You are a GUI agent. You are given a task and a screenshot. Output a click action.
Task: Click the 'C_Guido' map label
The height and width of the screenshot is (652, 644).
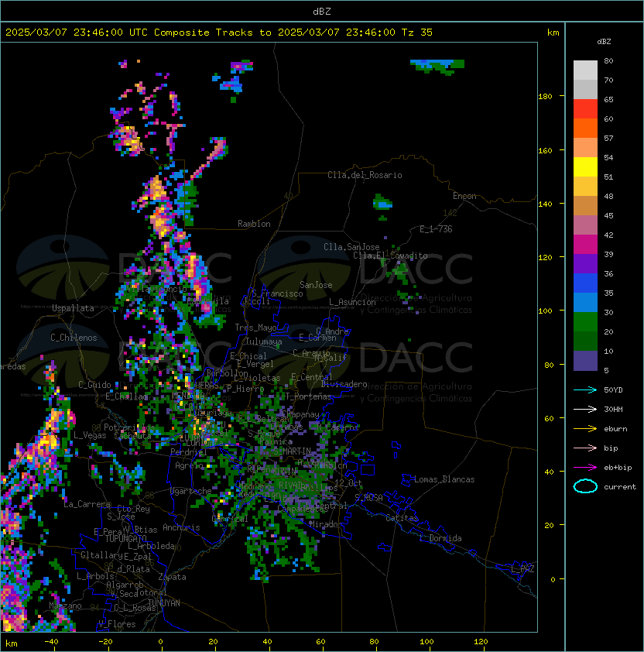tap(94, 385)
